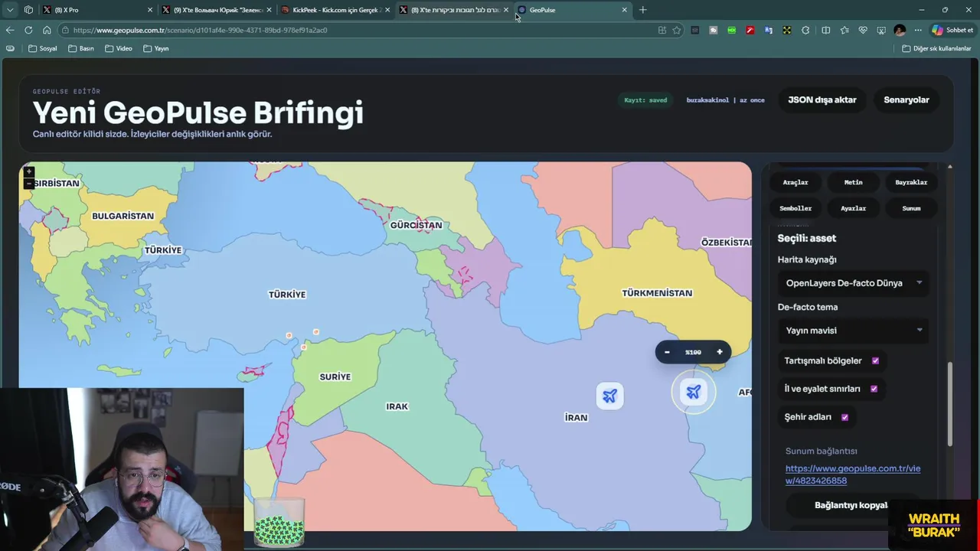Open browser settings and more menu

[918, 30]
